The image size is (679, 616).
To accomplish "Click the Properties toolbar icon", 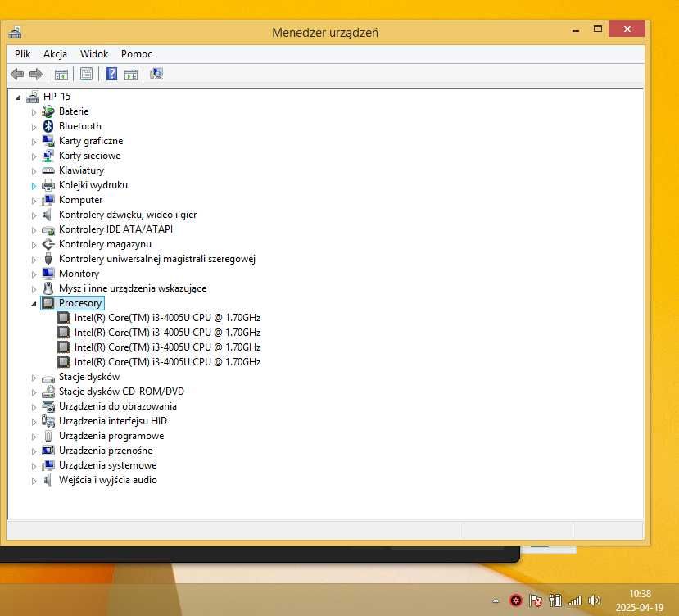I will 86,74.
